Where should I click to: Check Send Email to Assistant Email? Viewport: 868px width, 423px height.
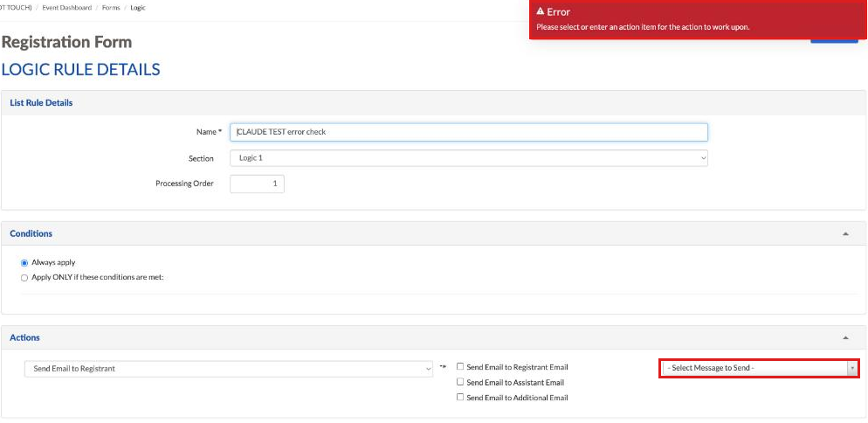point(460,382)
